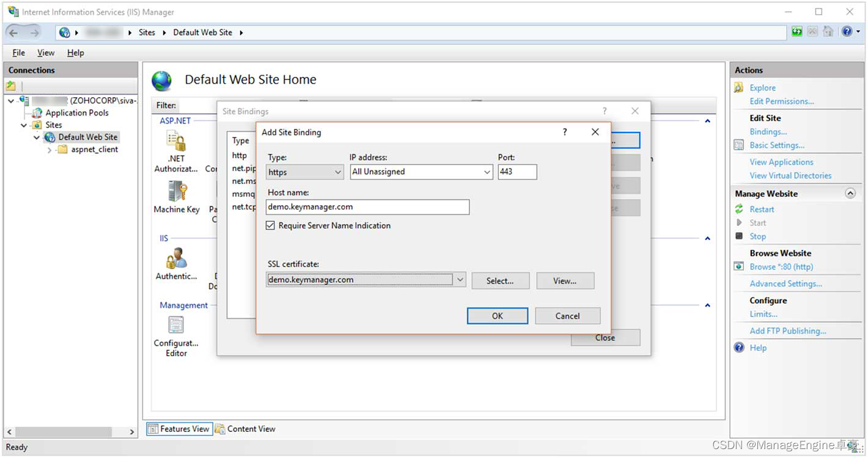Image resolution: width=868 pixels, height=457 pixels.
Task: Open the Configuration Editor icon
Action: [176, 324]
